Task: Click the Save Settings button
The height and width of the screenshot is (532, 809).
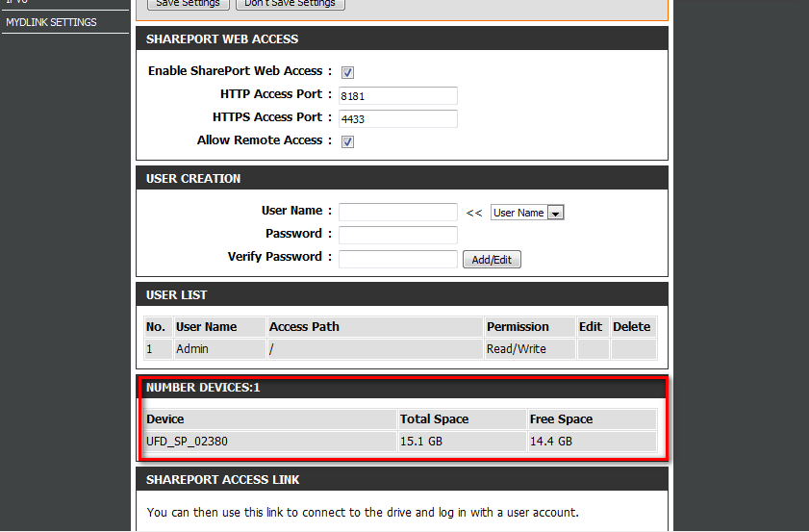Action: point(189,4)
